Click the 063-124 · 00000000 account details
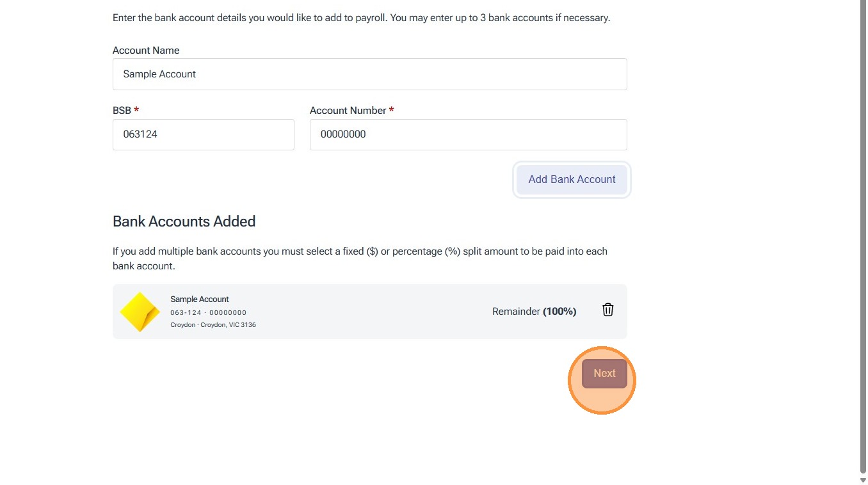The image size is (868, 485). pos(208,313)
